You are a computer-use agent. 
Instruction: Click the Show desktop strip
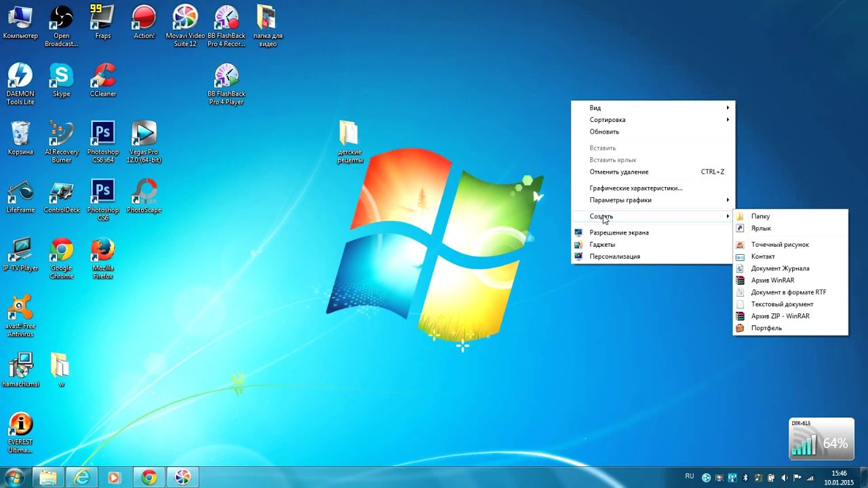click(863, 478)
